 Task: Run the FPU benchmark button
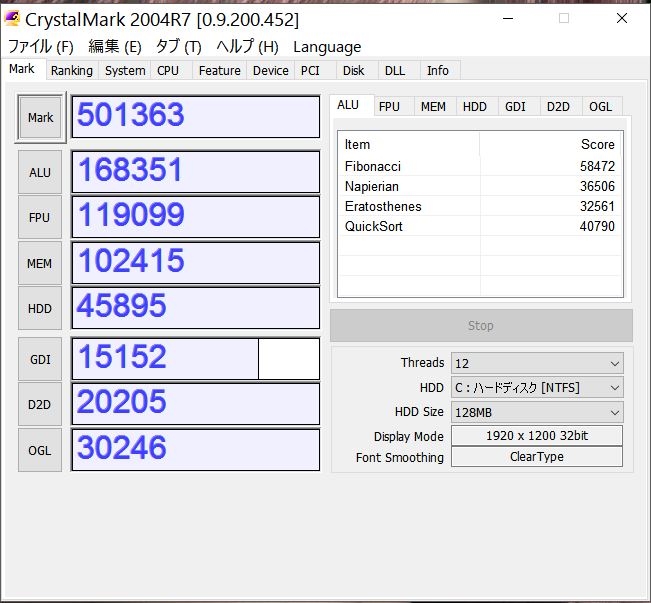[x=40, y=217]
